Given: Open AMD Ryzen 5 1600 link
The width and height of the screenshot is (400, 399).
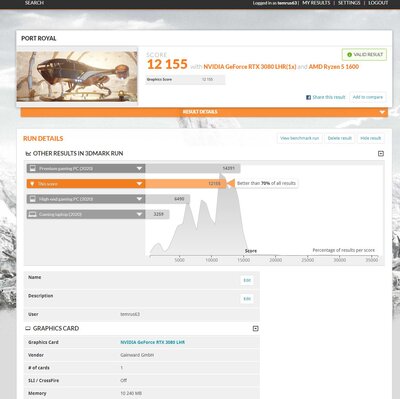Looking at the screenshot, I should (x=334, y=67).
